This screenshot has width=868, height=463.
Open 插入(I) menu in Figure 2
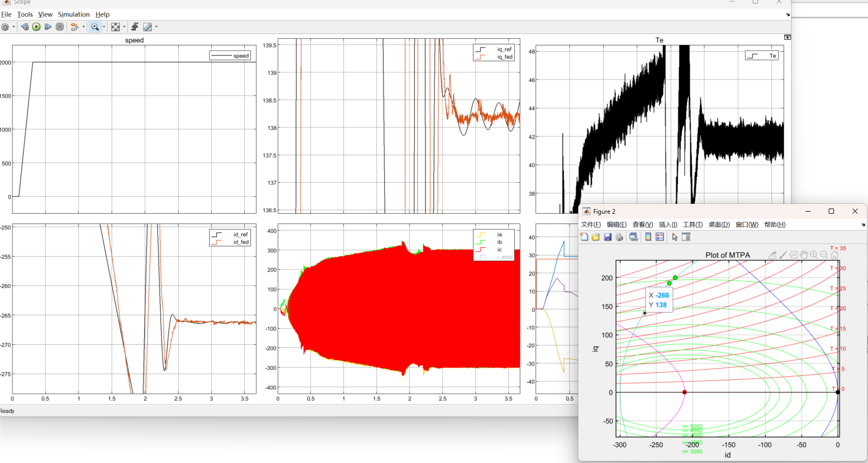pos(668,225)
